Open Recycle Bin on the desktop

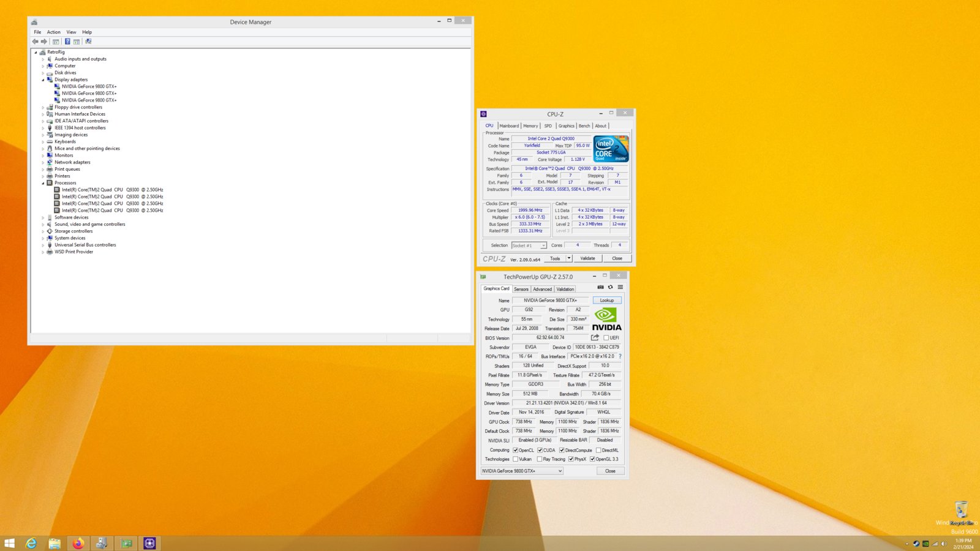(x=962, y=513)
